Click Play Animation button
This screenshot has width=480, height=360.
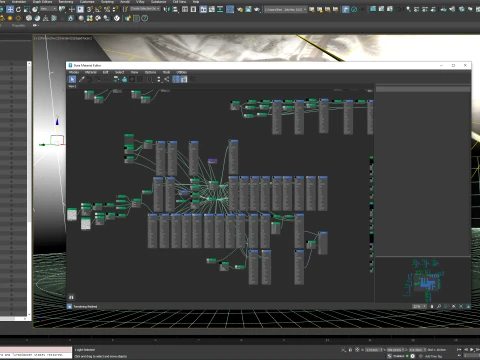(472, 350)
